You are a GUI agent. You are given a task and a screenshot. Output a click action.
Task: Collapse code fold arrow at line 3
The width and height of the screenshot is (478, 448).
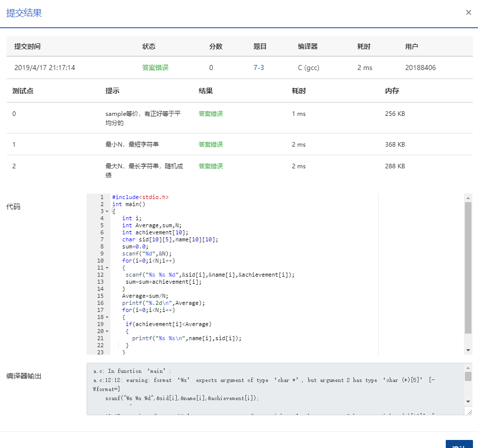click(x=107, y=212)
